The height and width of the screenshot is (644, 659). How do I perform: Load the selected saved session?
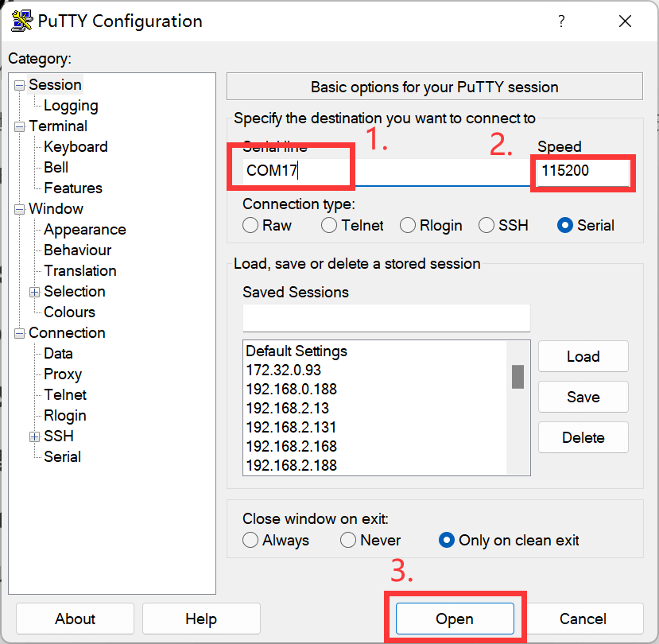pos(583,356)
